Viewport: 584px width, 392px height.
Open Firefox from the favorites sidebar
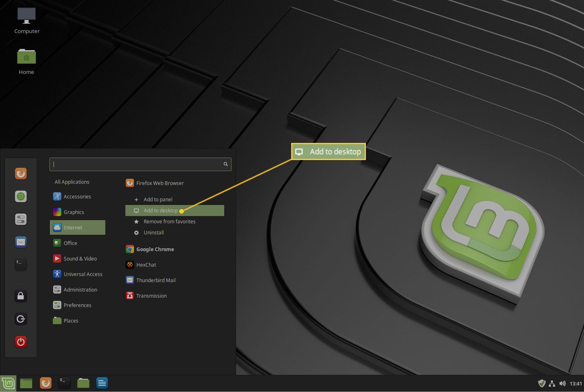[21, 174]
